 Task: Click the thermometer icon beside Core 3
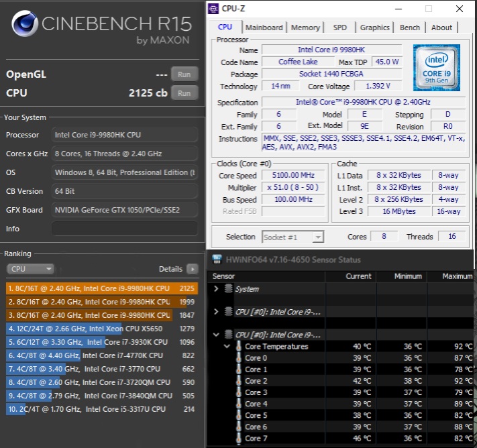[239, 392]
